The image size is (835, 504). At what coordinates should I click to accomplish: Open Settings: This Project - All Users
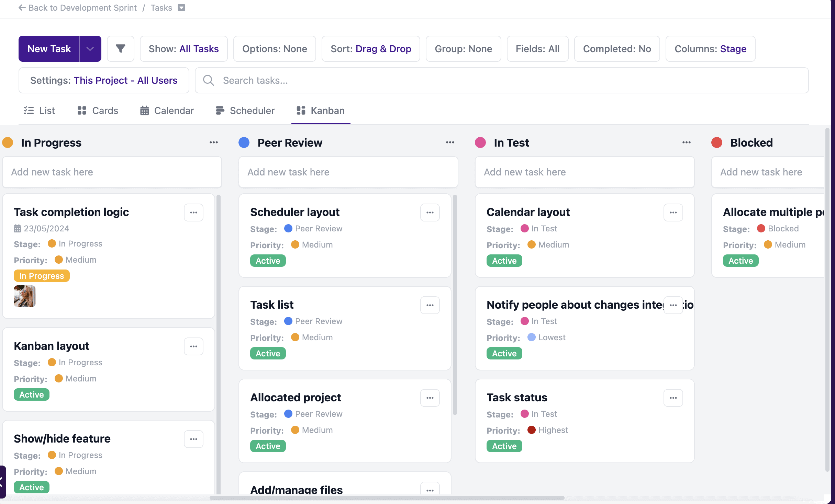pyautogui.click(x=104, y=80)
